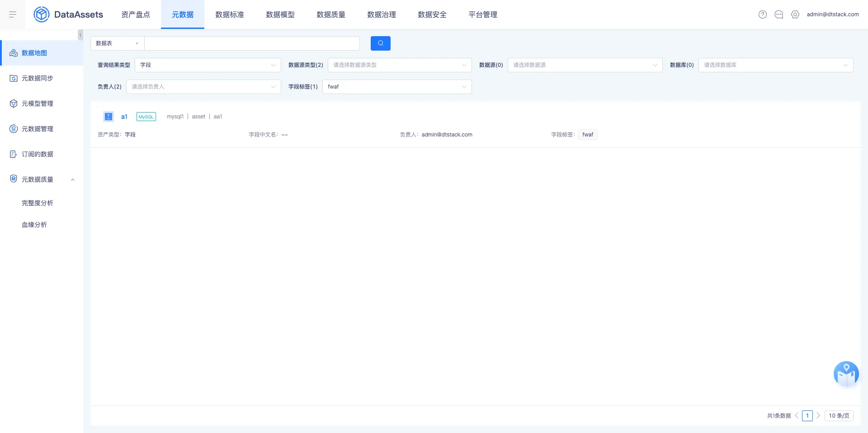
Task: Open the 负责人 selection dropdown
Action: (203, 87)
